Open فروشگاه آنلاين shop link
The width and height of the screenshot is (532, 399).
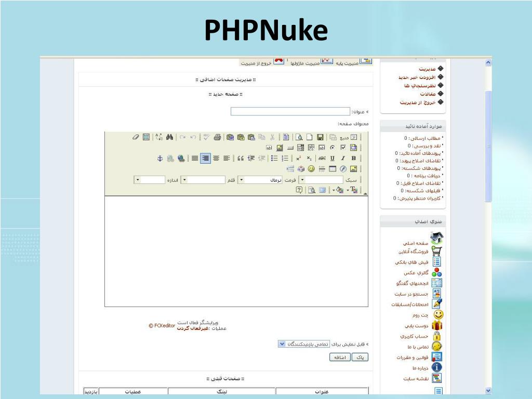(413, 252)
